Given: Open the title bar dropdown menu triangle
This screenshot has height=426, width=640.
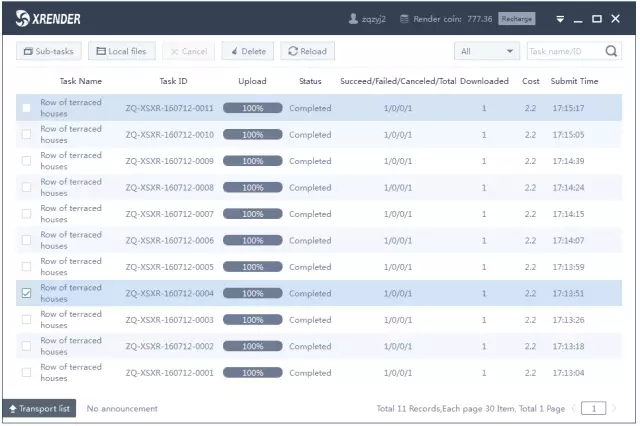Looking at the screenshot, I should (560, 19).
